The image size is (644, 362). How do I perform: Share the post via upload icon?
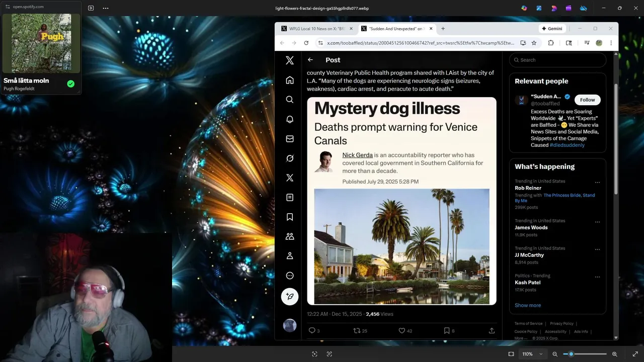492,330
